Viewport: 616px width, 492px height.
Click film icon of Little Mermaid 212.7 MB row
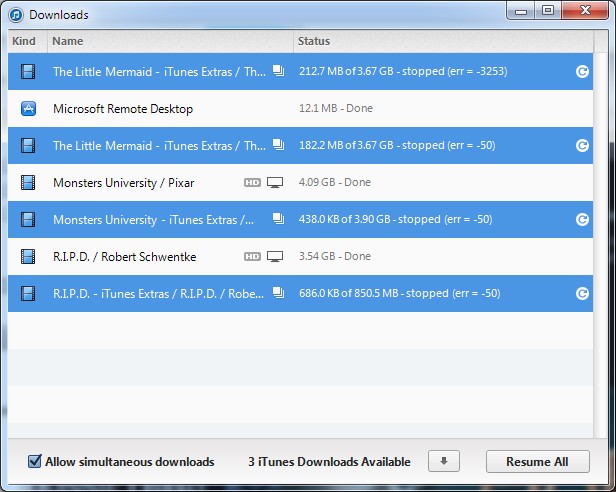(x=28, y=72)
